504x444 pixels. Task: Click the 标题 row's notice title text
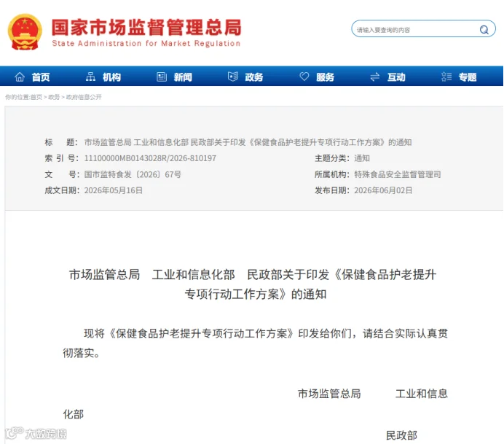click(248, 142)
